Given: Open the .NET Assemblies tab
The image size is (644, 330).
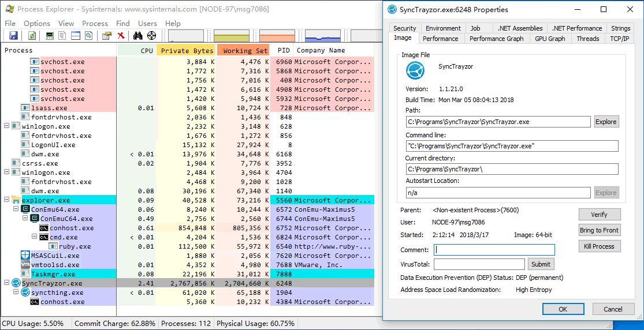Looking at the screenshot, I should pos(520,28).
